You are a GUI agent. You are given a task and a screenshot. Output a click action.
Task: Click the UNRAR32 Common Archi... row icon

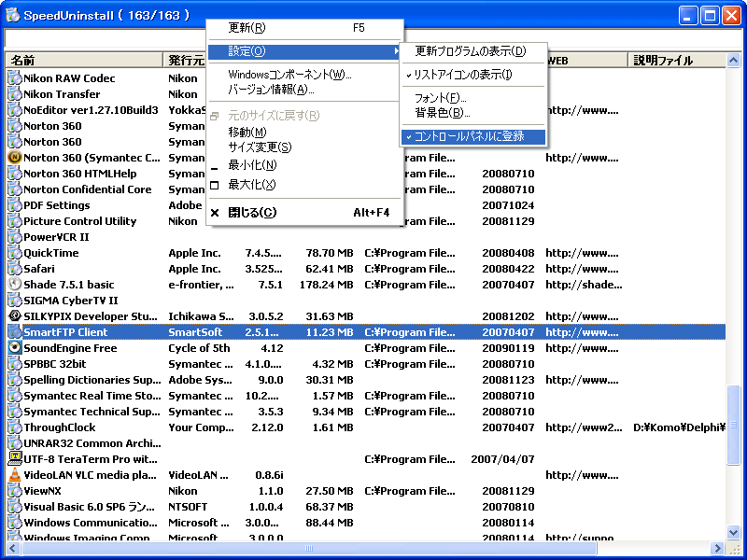pos(15,442)
